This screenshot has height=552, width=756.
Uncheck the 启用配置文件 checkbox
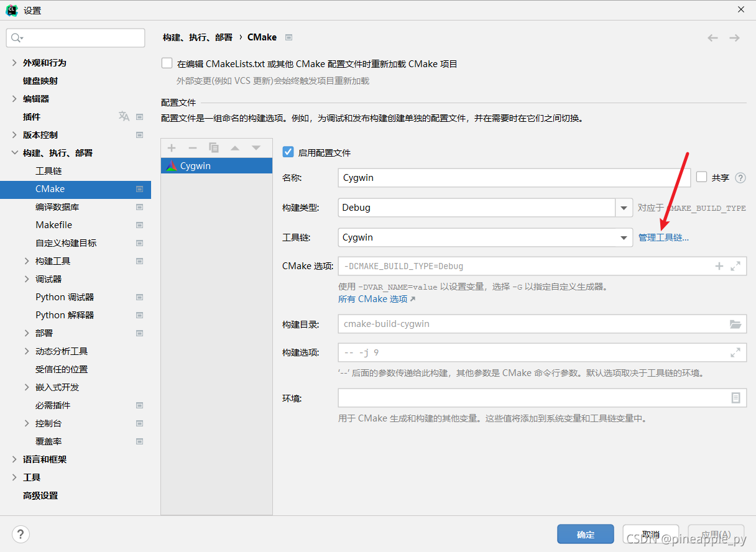288,152
